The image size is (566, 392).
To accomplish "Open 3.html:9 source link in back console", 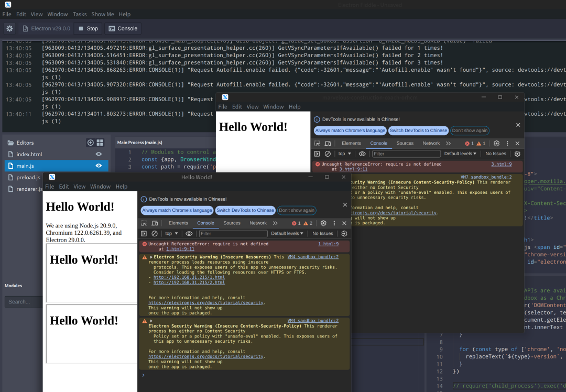I will point(502,164).
